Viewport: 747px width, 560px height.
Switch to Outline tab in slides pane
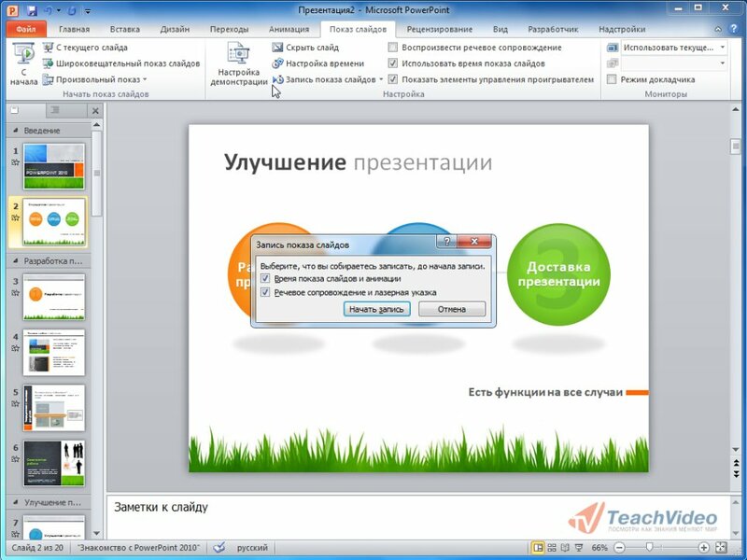tap(55, 110)
